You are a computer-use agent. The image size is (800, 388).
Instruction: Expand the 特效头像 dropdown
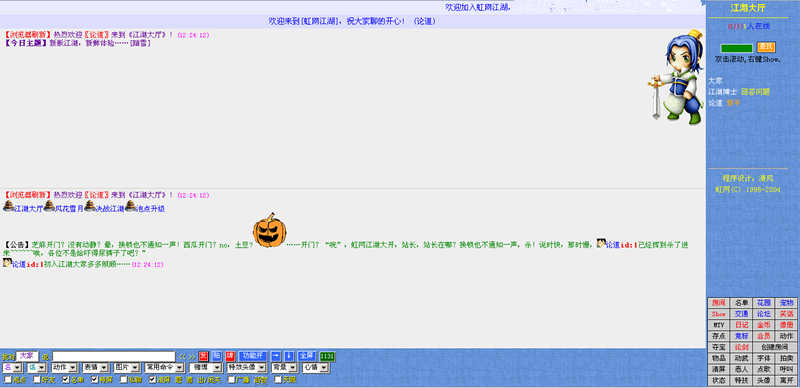pos(246,368)
